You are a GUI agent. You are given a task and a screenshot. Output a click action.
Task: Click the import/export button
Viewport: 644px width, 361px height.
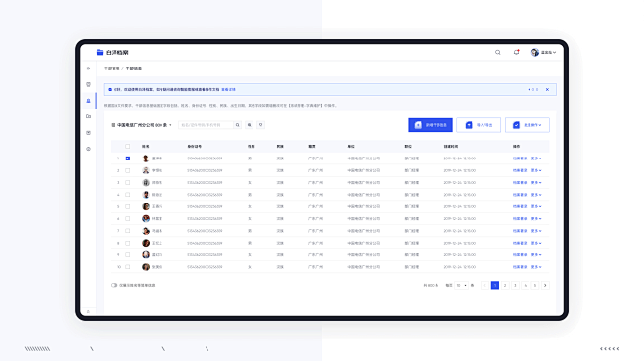[479, 125]
